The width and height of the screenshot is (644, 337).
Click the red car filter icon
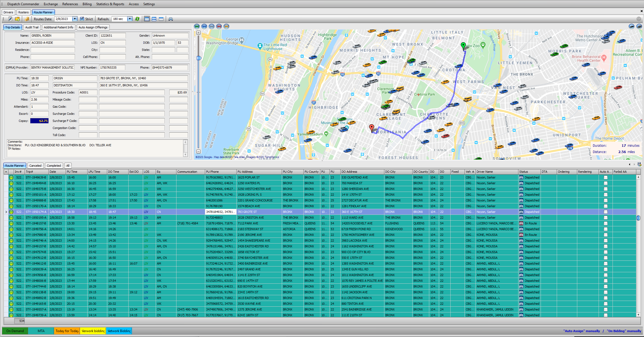pyautogui.click(x=219, y=26)
